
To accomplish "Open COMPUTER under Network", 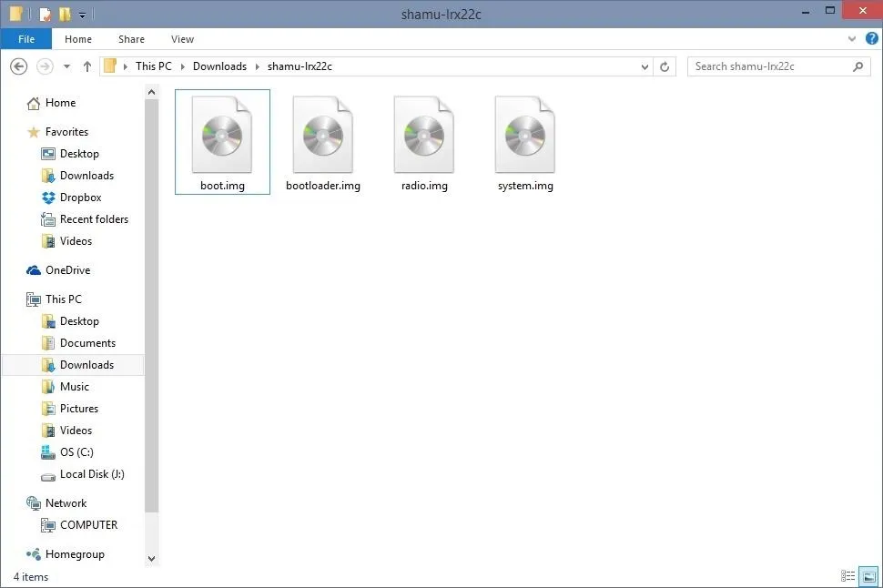I will coord(88,525).
